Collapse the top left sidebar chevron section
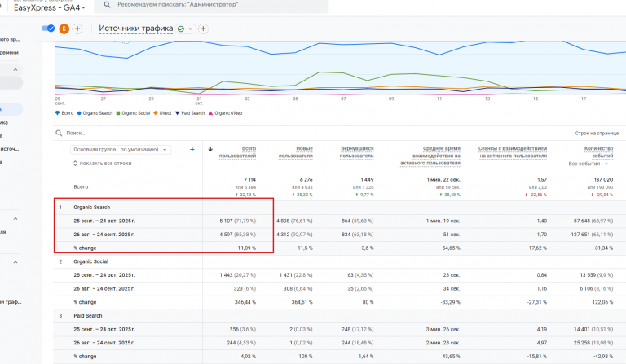 pos(15,70)
